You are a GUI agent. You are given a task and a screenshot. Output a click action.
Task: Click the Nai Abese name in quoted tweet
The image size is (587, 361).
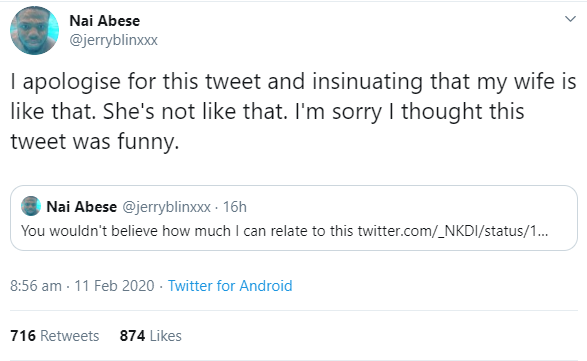[x=82, y=207]
